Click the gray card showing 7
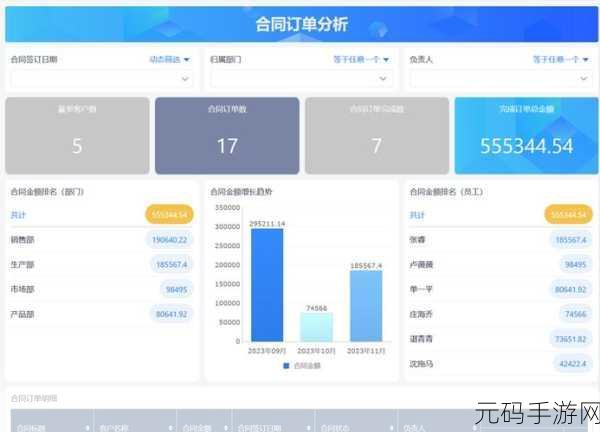The height and width of the screenshot is (432, 600). point(377,135)
